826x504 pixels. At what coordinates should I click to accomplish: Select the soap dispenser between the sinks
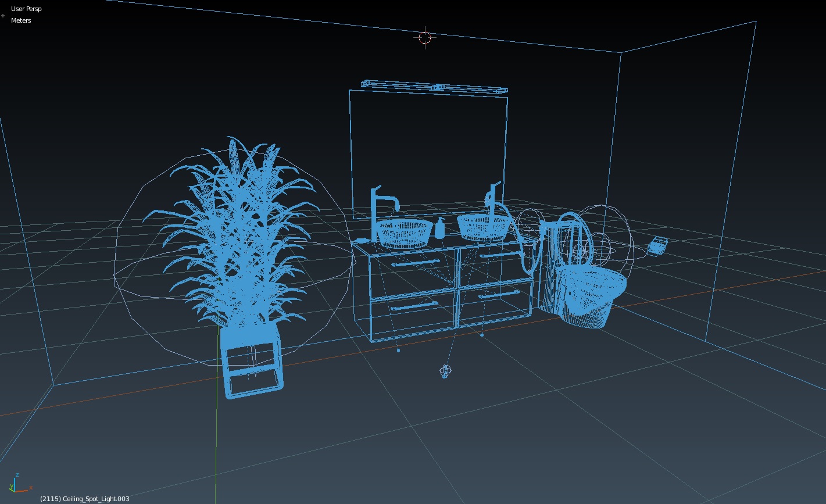(x=440, y=228)
